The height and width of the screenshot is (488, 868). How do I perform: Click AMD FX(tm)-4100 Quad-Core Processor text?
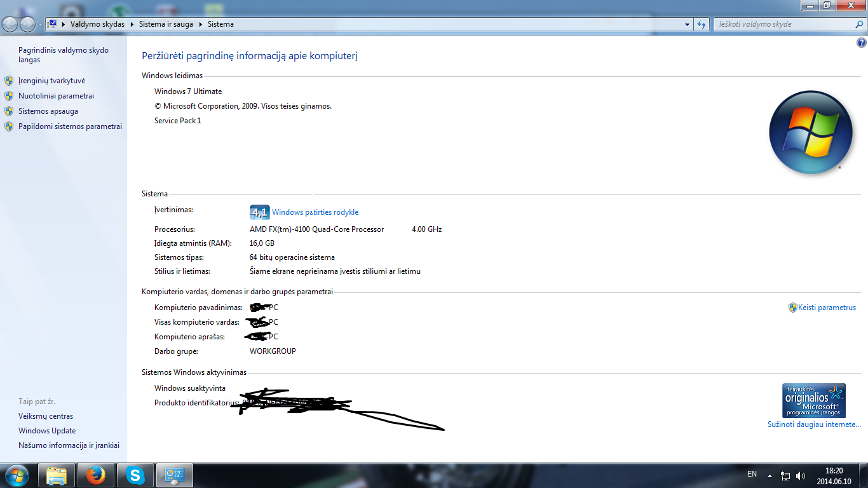point(317,229)
